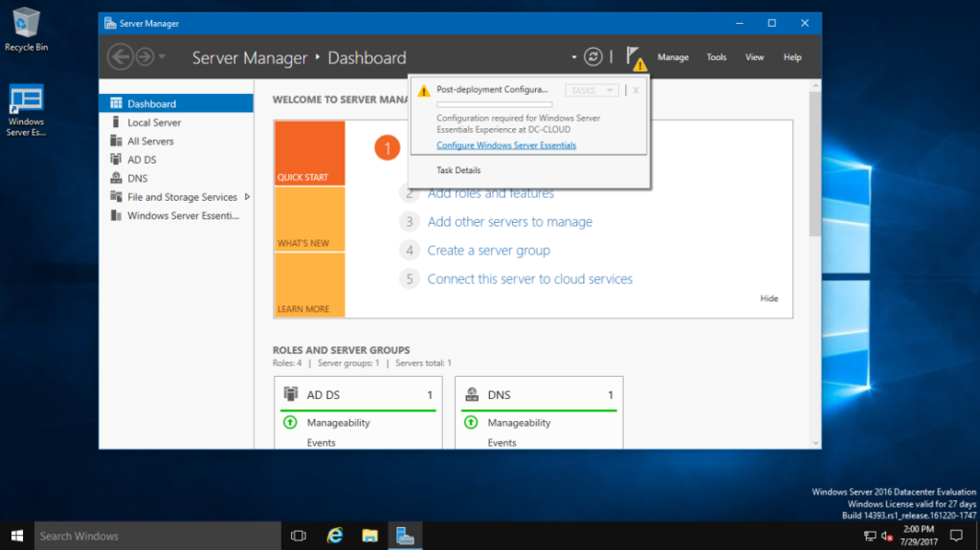Click the back navigation arrow in Server Manager
This screenshot has width=980, height=550.
pyautogui.click(x=120, y=56)
